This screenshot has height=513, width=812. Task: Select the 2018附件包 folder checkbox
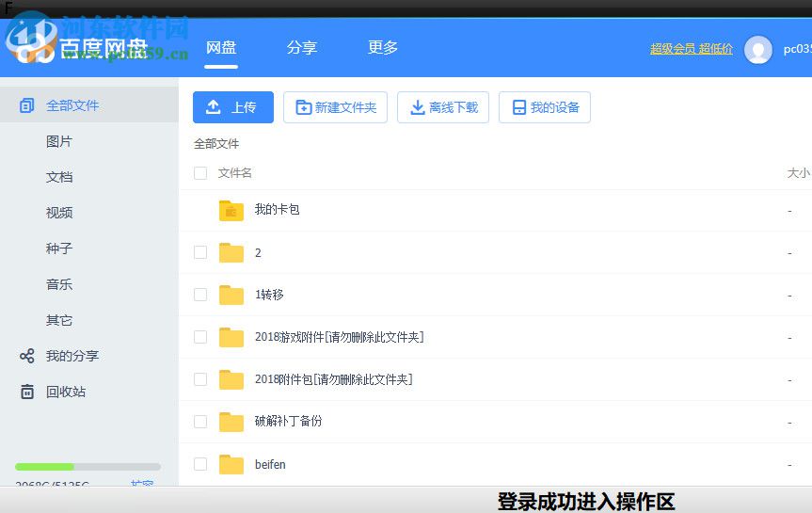coord(200,379)
